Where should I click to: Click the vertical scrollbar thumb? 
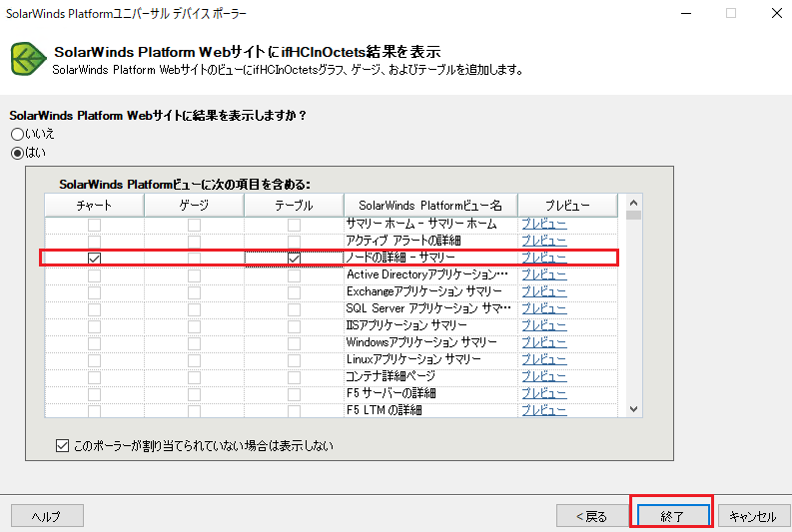pyautogui.click(x=633, y=215)
